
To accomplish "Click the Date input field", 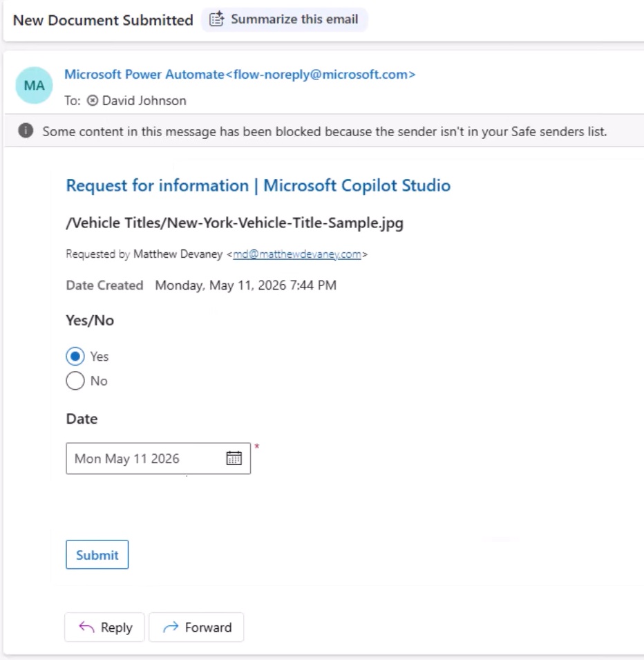I will [158, 458].
